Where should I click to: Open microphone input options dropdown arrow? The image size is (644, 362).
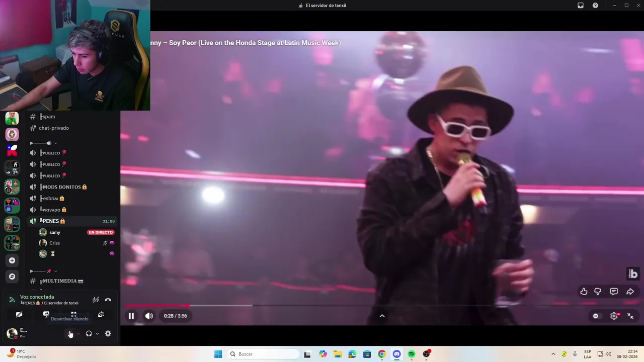tap(78, 334)
